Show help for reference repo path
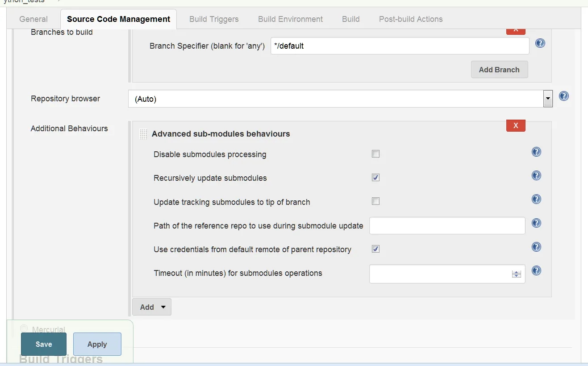This screenshot has width=588, height=366. [536, 223]
